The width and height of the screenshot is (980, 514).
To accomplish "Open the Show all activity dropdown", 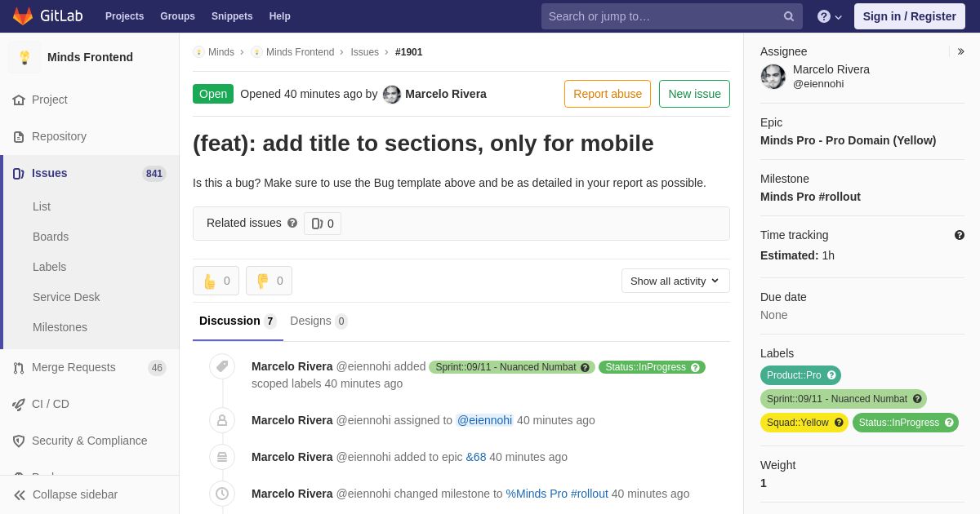I will point(675,281).
